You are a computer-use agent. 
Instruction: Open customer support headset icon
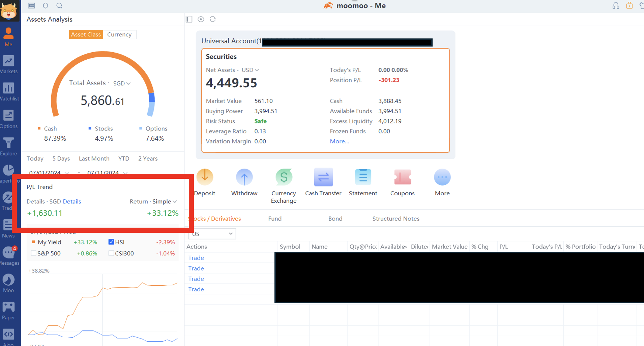click(616, 6)
